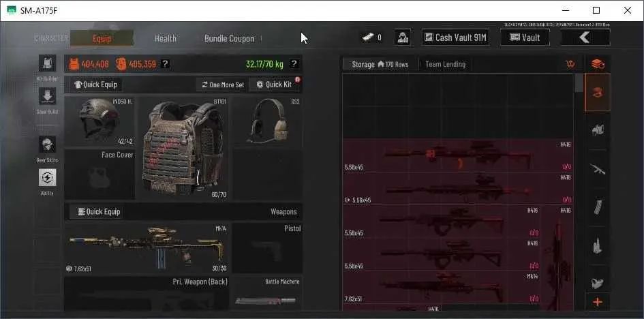Go back with the arrow button
This screenshot has width=644, height=319.
585,37
